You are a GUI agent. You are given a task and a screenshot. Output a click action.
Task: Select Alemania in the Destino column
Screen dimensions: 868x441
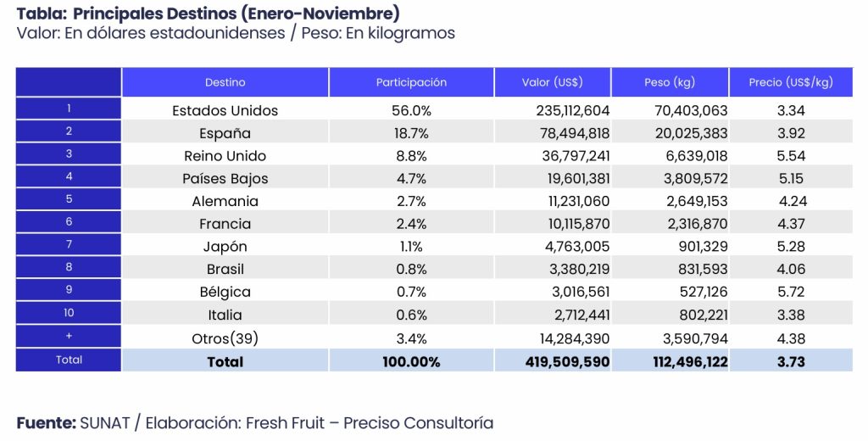pos(225,202)
